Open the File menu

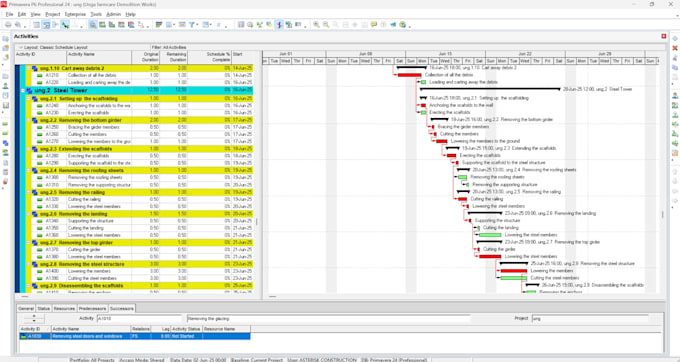point(9,14)
